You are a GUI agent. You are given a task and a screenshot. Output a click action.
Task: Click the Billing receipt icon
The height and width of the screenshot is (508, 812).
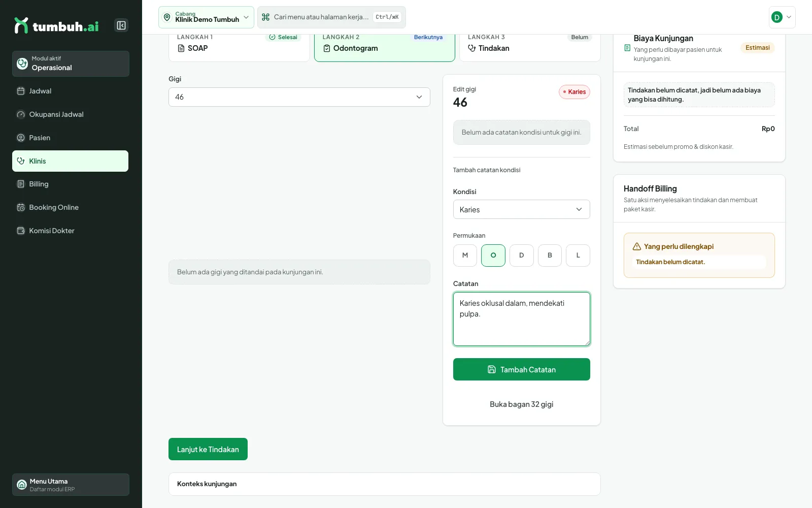click(x=21, y=184)
